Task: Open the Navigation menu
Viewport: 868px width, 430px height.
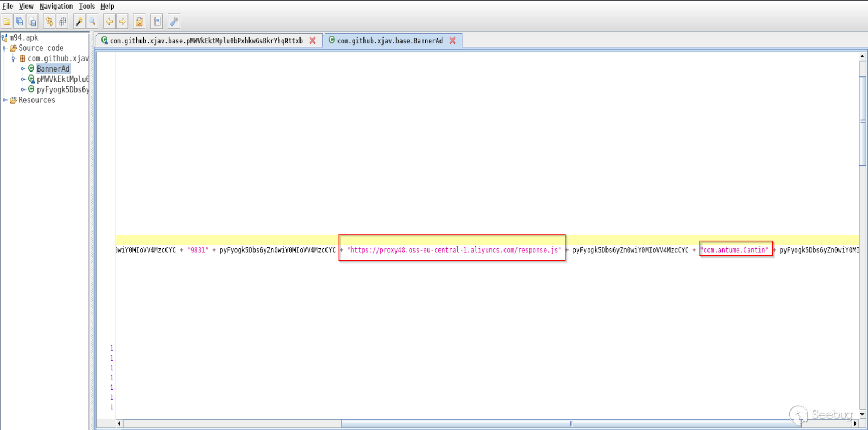Action: tap(56, 7)
